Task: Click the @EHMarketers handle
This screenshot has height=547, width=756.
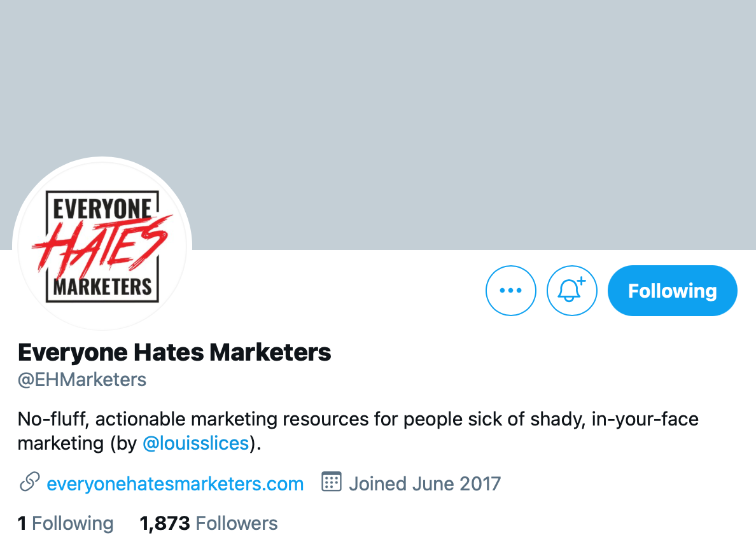Action: click(x=81, y=380)
